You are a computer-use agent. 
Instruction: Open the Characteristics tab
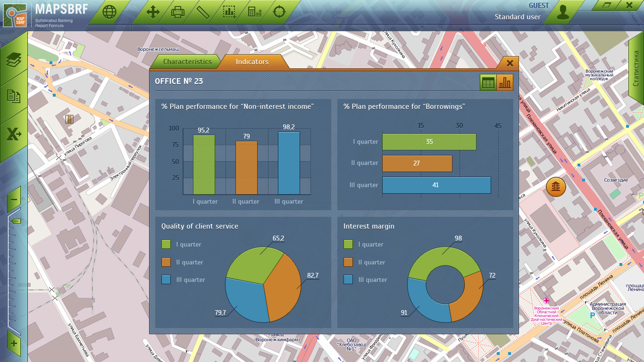[187, 62]
